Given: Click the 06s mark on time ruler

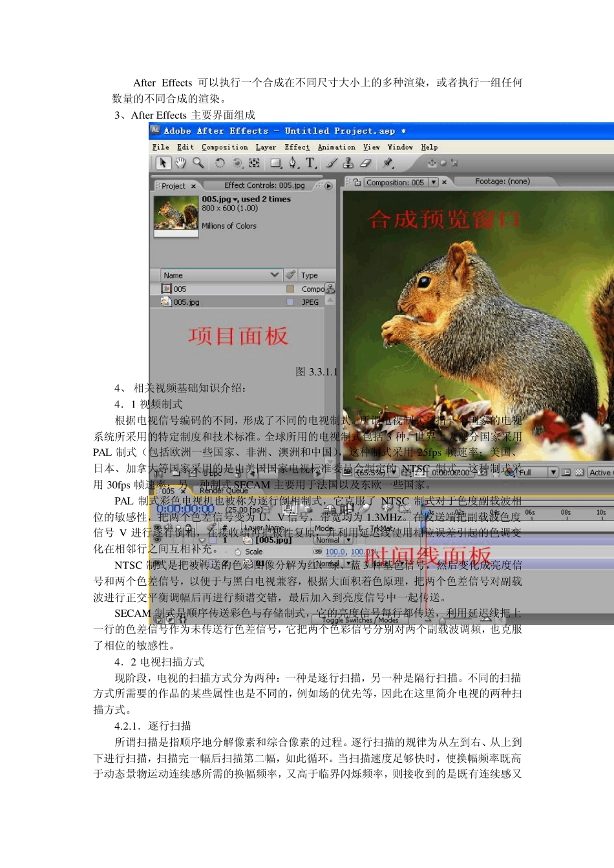Looking at the screenshot, I should 529,512.
